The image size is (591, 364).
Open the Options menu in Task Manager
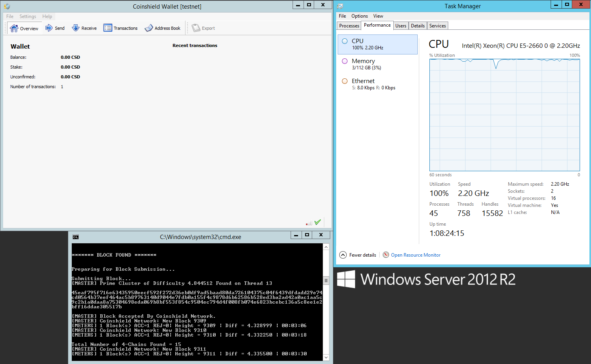coord(360,16)
